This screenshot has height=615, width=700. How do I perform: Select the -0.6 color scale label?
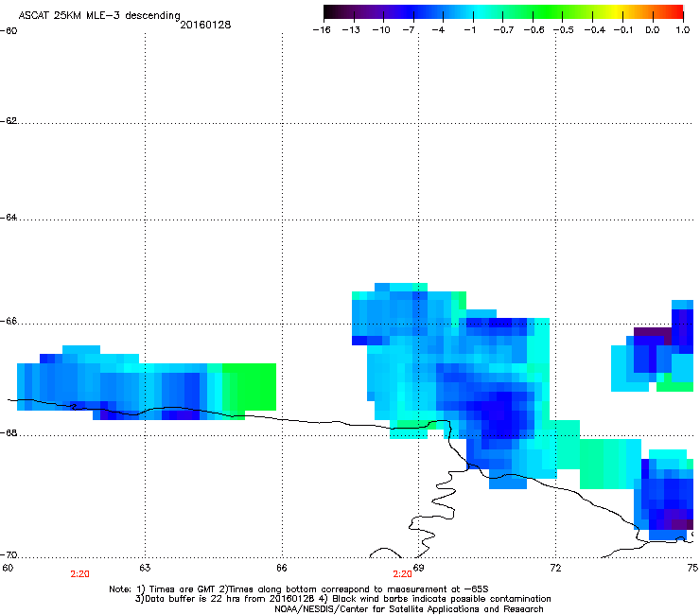point(534,30)
